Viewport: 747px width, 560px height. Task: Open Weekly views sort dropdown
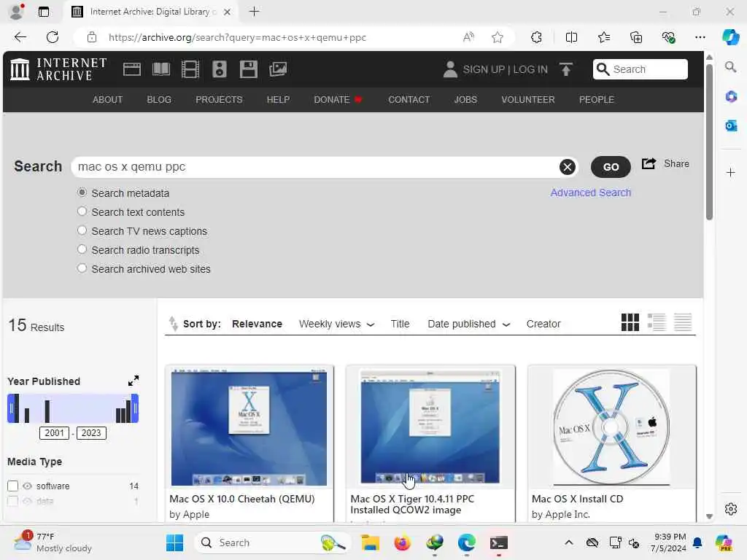[x=336, y=324]
